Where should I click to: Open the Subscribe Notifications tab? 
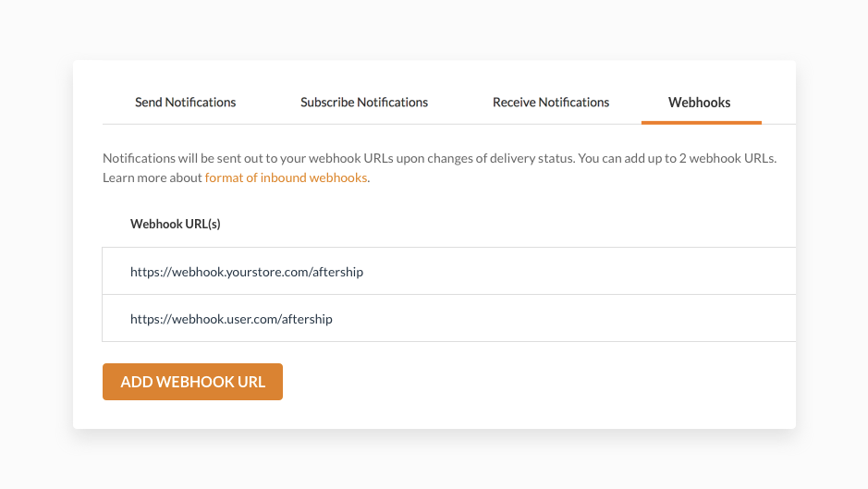pyautogui.click(x=364, y=103)
